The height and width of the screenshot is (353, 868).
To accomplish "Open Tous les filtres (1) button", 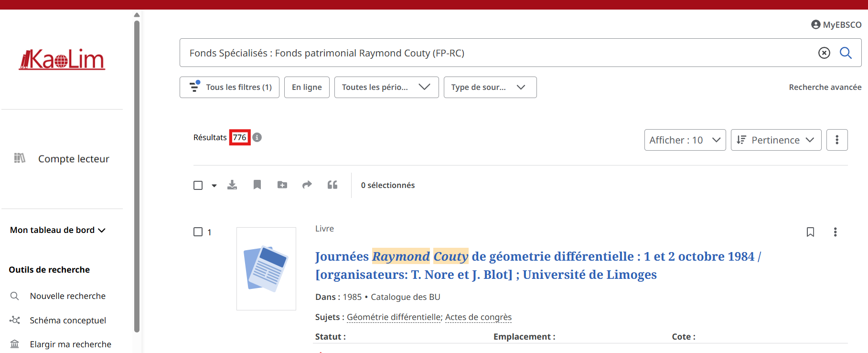I will click(x=229, y=87).
